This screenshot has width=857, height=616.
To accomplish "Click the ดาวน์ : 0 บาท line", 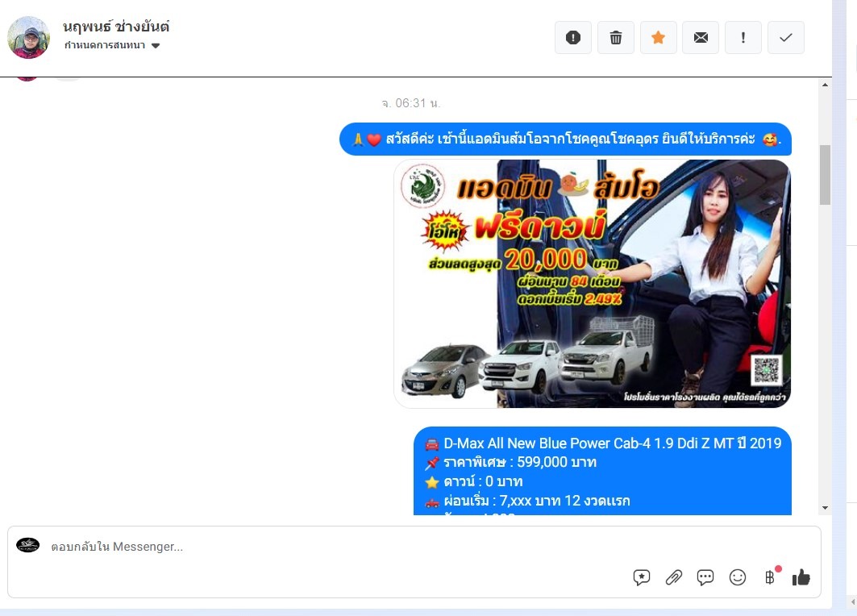I will [483, 481].
